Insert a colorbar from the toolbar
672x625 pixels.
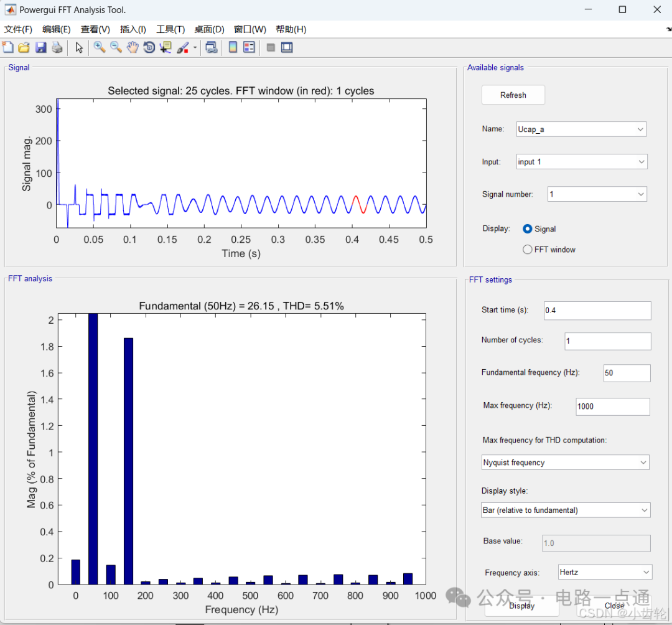pyautogui.click(x=233, y=47)
